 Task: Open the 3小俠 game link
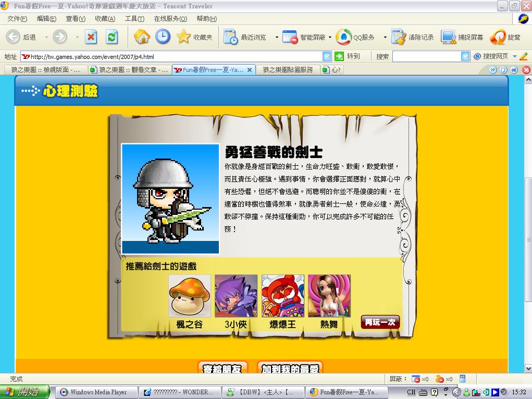pyautogui.click(x=236, y=324)
